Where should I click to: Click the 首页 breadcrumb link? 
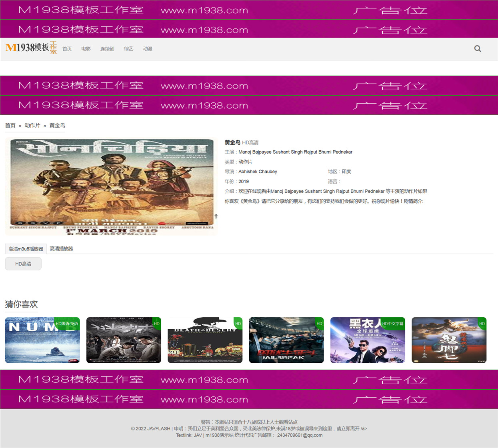(10, 126)
